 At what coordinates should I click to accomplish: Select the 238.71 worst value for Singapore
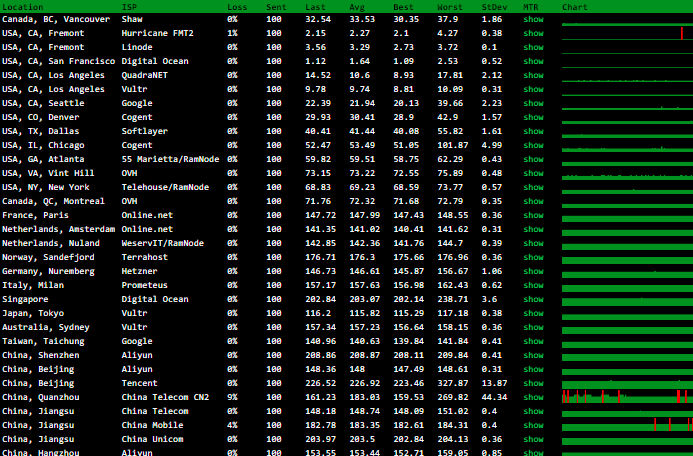click(x=453, y=299)
